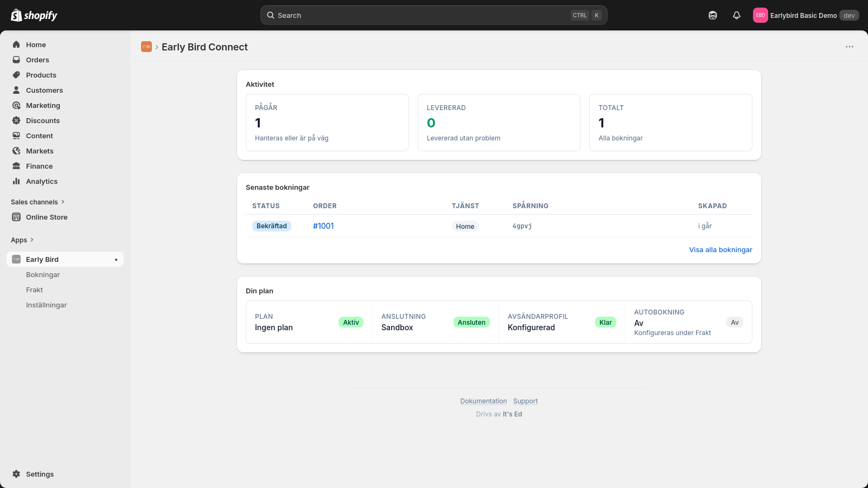Open the Sidekick assistant icon
The image size is (868, 488).
click(x=713, y=15)
